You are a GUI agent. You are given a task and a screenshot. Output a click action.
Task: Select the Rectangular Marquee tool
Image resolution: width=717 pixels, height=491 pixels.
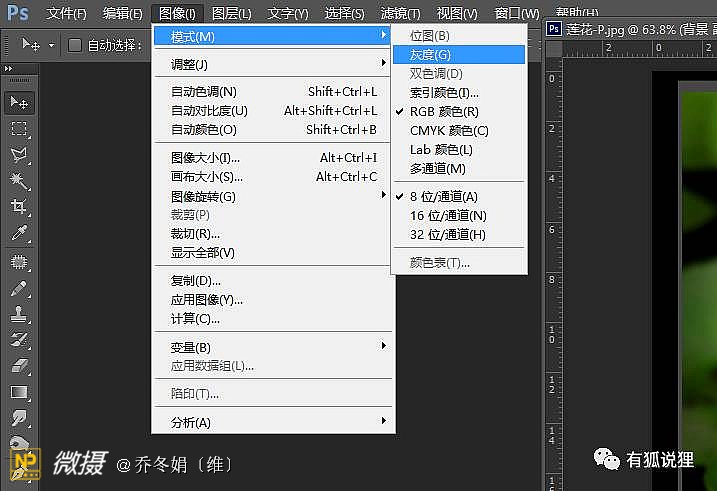click(19, 129)
